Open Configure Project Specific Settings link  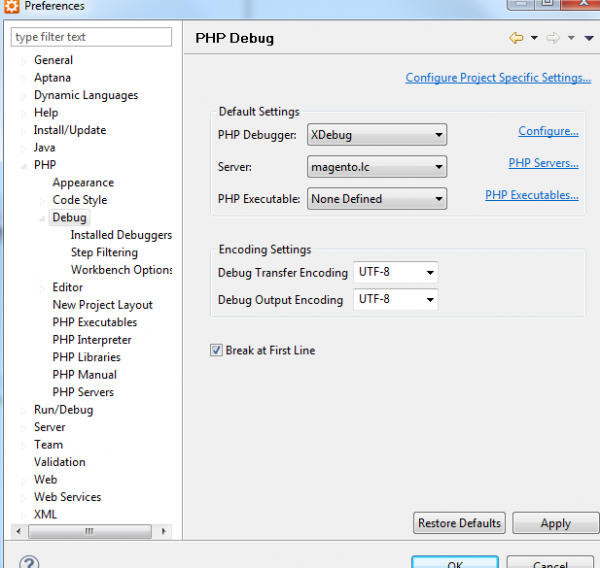[498, 78]
